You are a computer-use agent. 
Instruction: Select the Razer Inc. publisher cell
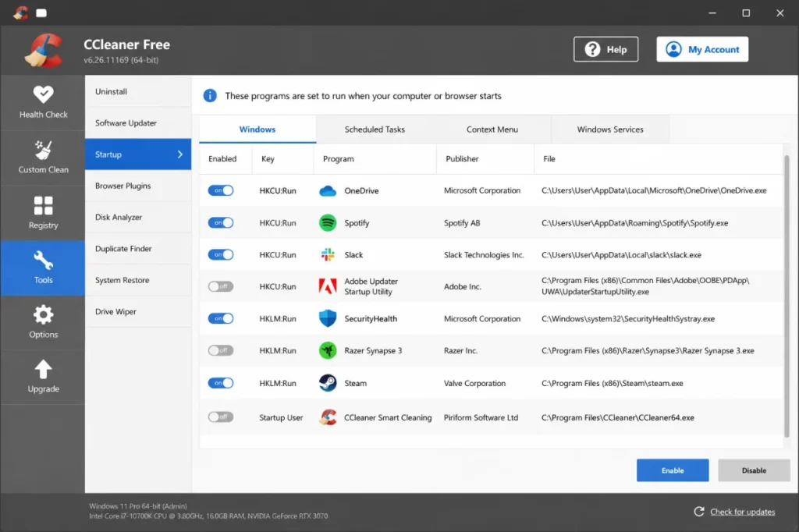click(460, 350)
